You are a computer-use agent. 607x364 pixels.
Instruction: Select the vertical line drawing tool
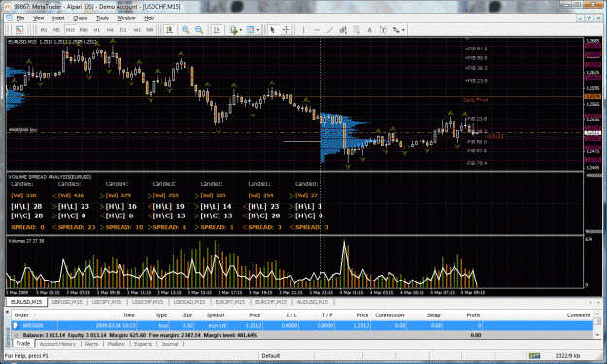point(303,30)
